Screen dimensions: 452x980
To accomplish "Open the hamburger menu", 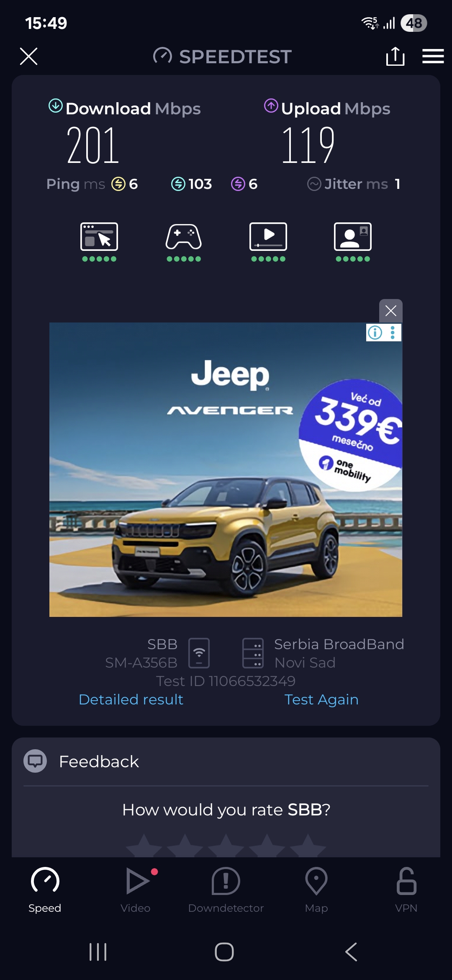I will (x=433, y=56).
